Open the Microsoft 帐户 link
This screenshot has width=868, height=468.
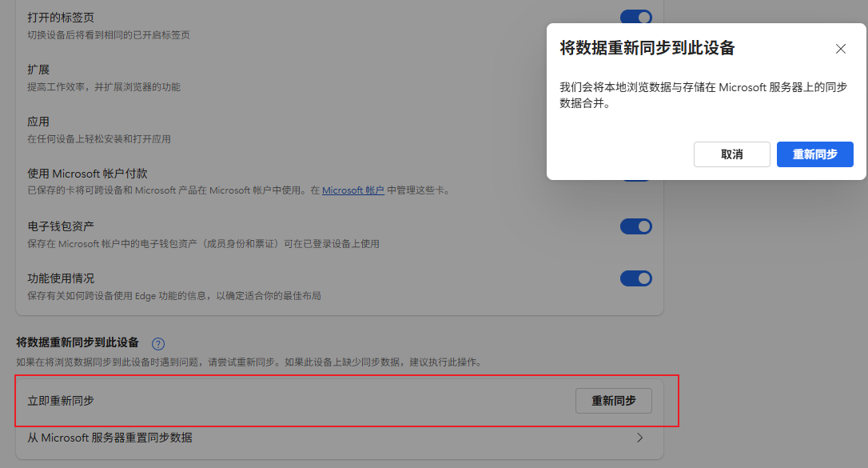point(353,190)
